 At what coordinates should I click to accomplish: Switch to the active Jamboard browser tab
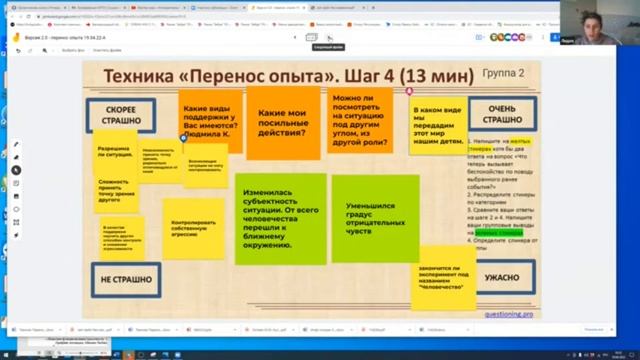[278, 8]
